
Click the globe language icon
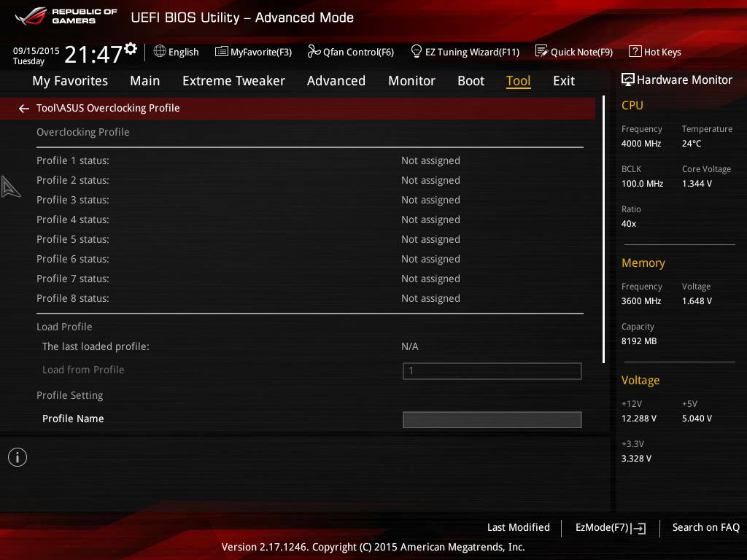[x=160, y=51]
